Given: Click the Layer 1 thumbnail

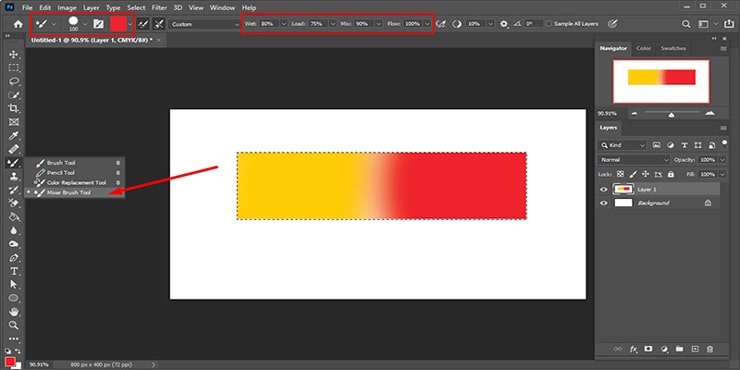Looking at the screenshot, I should [623, 189].
